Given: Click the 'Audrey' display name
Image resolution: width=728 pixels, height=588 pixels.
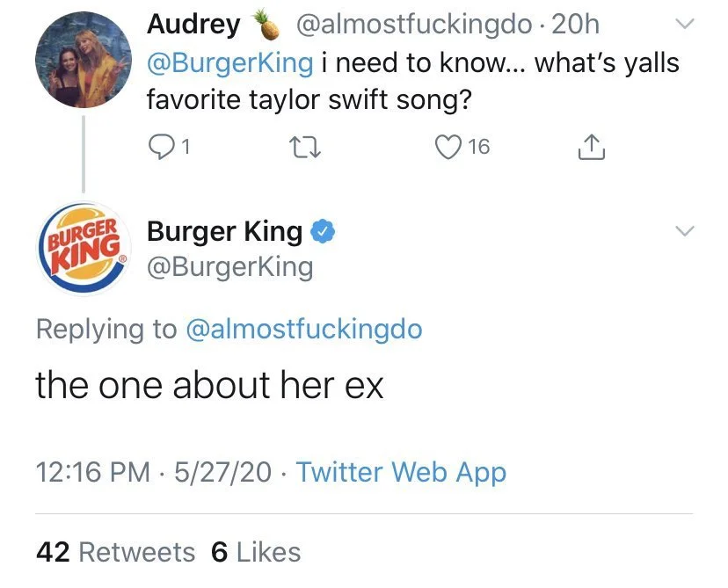Looking at the screenshot, I should pyautogui.click(x=193, y=25).
